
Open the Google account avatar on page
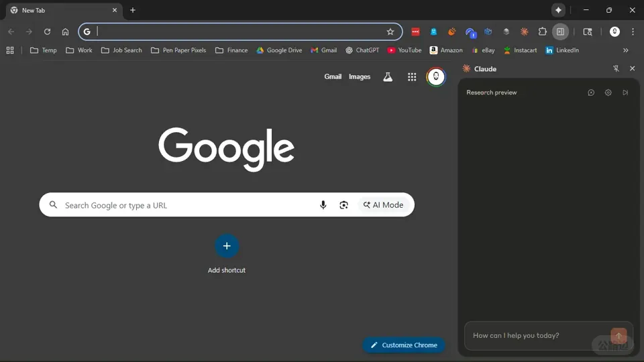436,76
